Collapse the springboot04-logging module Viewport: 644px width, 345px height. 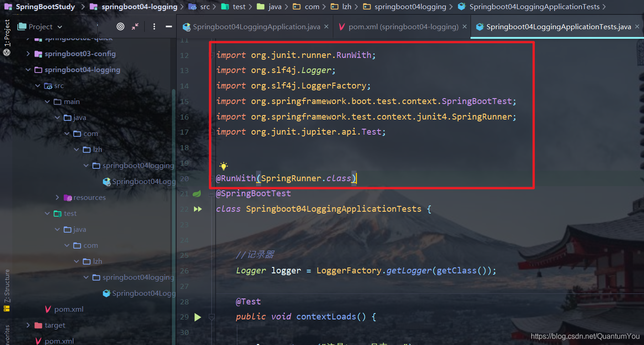pyautogui.click(x=28, y=70)
